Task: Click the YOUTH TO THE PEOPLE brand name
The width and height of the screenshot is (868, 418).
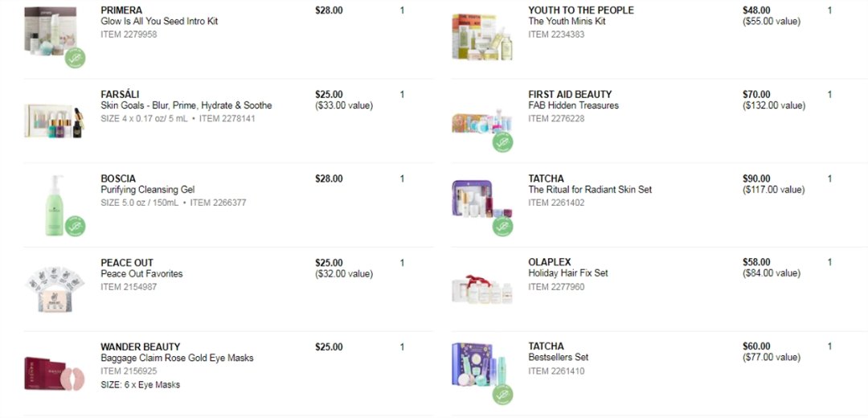Action: (x=581, y=10)
